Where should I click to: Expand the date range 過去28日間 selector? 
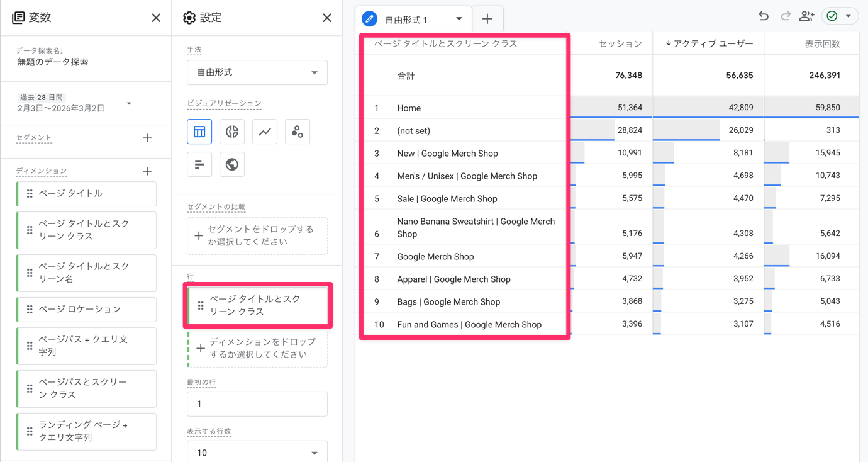pos(129,103)
